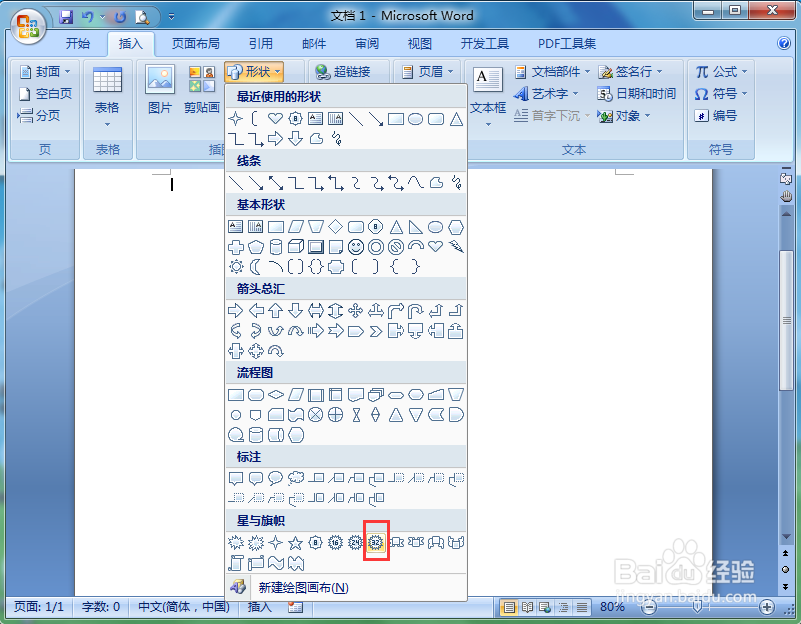This screenshot has width=801, height=624.
Task: Open the Home (开始) tab
Action: point(78,44)
